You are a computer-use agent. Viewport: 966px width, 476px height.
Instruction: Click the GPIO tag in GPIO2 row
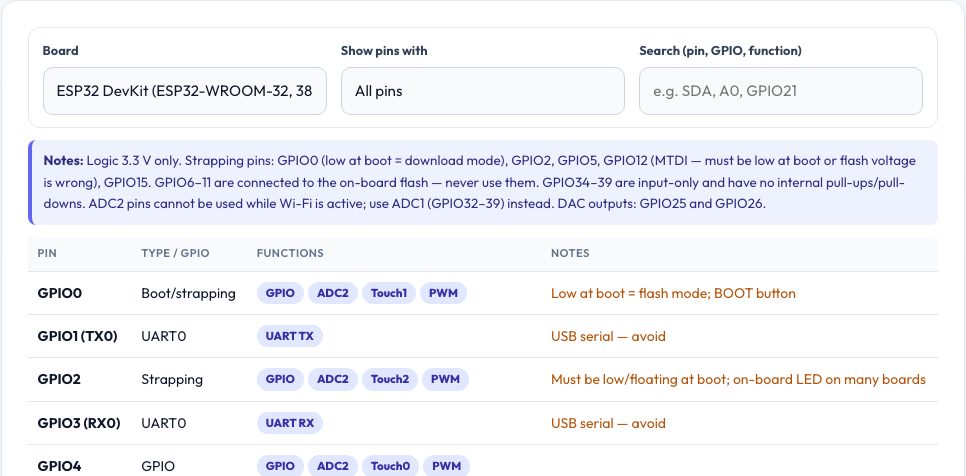pos(280,379)
